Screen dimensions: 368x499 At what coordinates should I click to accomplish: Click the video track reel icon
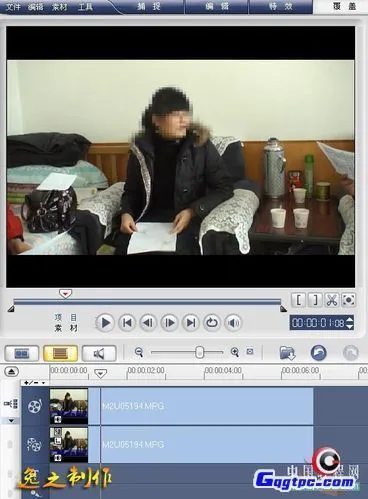pyautogui.click(x=35, y=406)
